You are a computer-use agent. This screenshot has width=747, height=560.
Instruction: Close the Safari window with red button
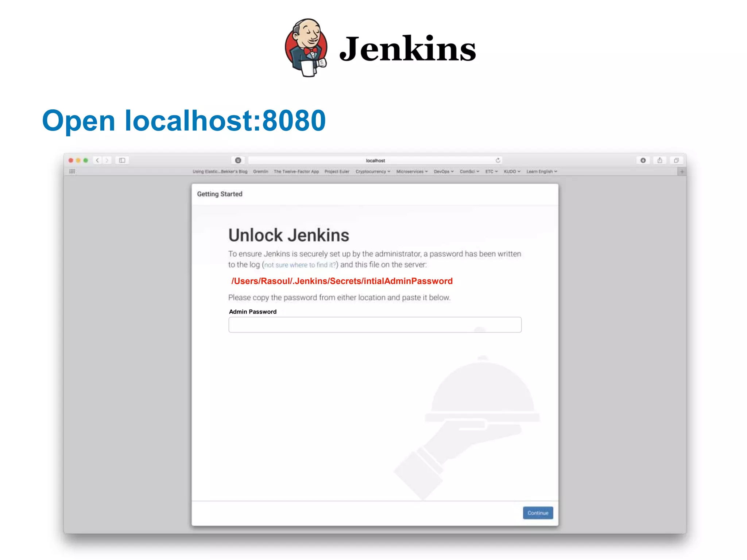point(71,160)
